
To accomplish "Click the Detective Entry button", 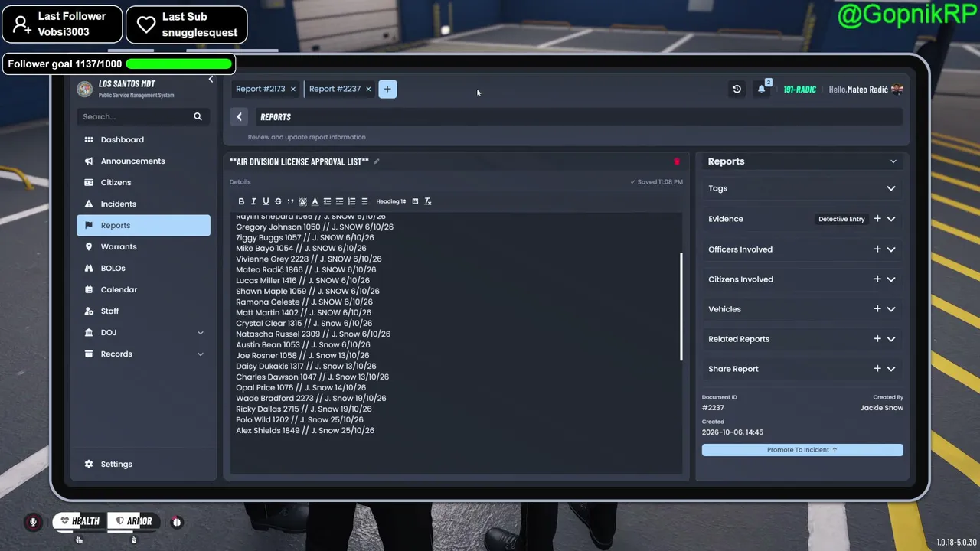I will (x=841, y=219).
